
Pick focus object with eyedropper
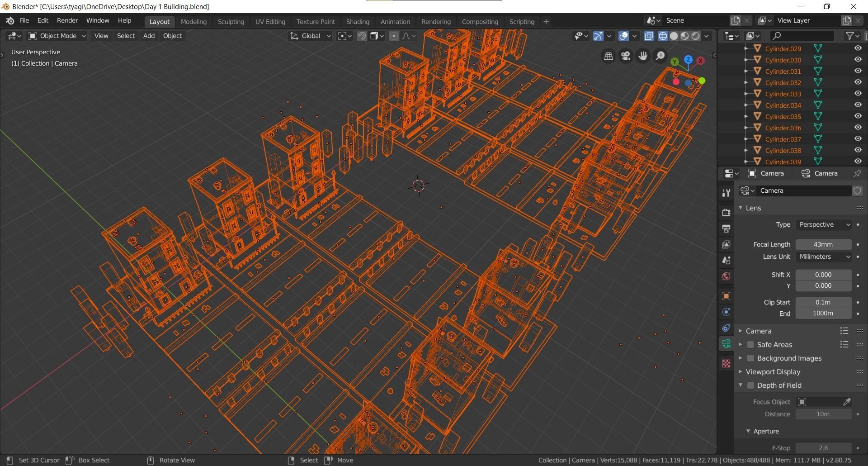[x=846, y=402]
